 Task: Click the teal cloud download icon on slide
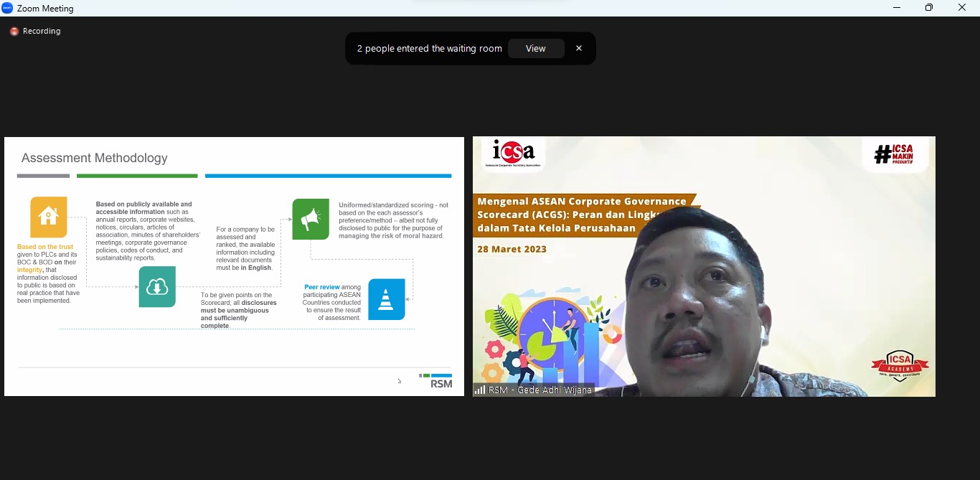click(x=157, y=287)
